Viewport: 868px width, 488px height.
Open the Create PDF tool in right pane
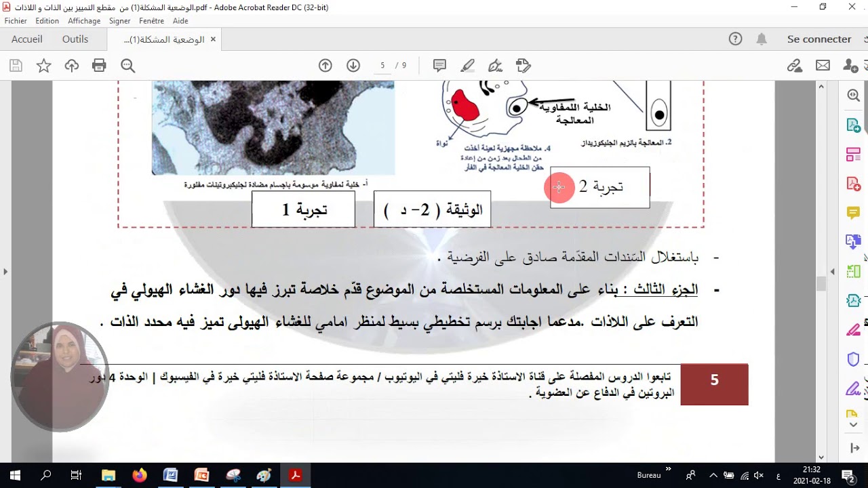(x=853, y=184)
